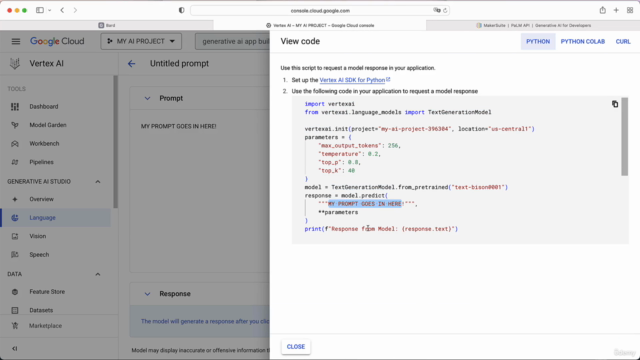Open the Vertex AI SDK for Python link

coord(352,80)
